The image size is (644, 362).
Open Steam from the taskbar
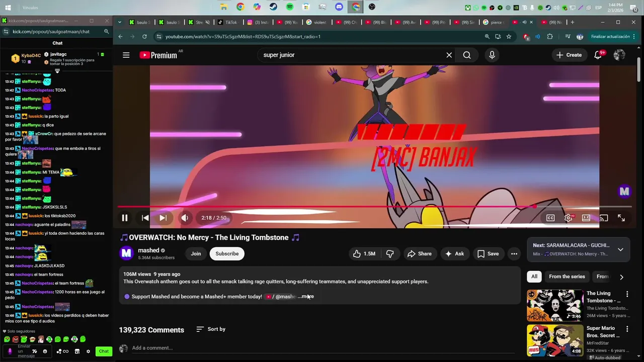point(273,7)
